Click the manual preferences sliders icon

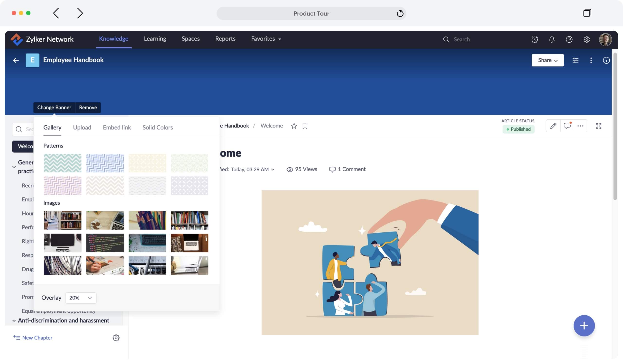[575, 60]
